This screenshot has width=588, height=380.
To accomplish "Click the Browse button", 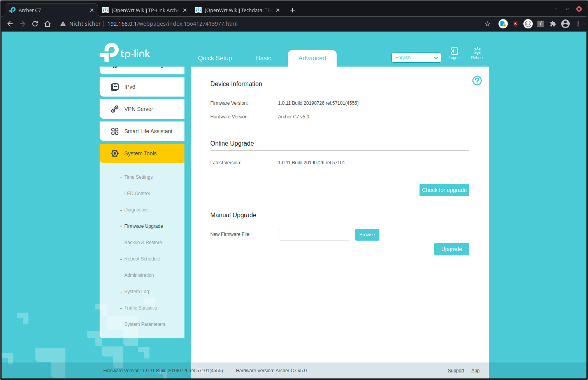I will 367,235.
